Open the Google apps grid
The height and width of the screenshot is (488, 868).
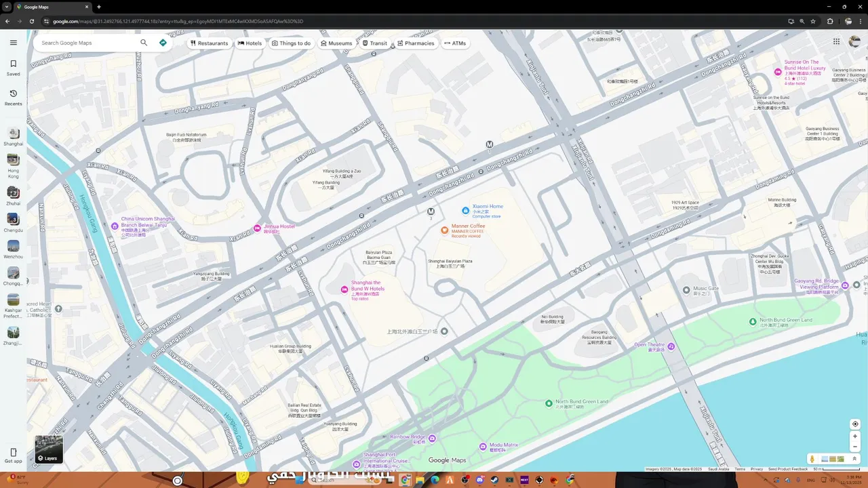[836, 42]
